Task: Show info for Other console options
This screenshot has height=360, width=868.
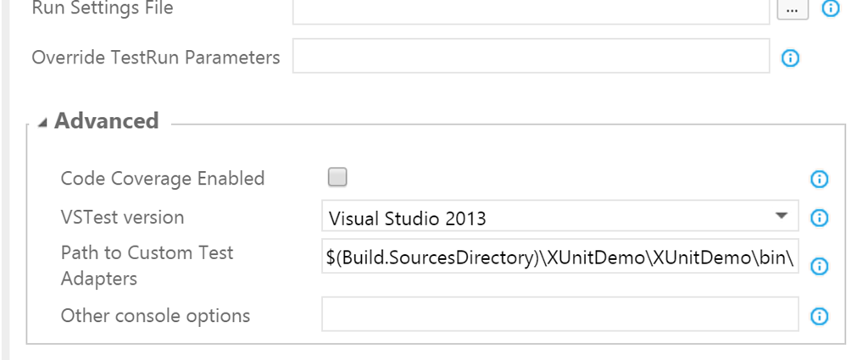Action: coord(819,316)
